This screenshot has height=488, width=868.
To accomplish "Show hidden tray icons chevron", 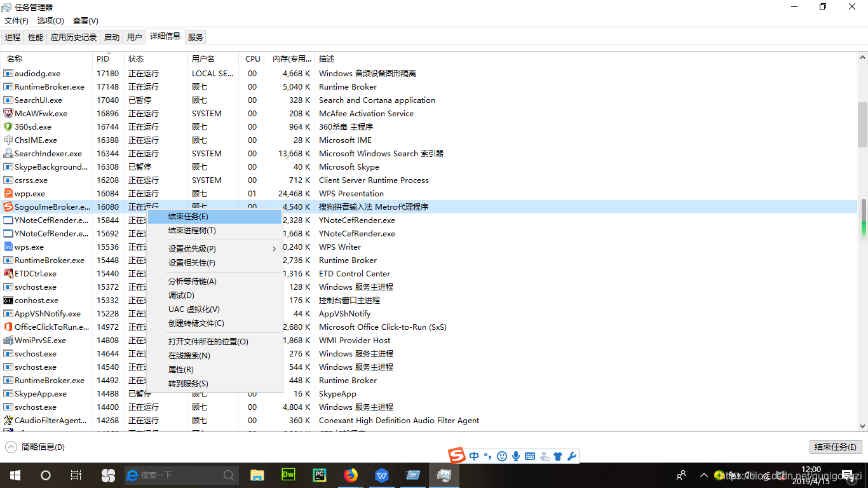I will pos(703,475).
